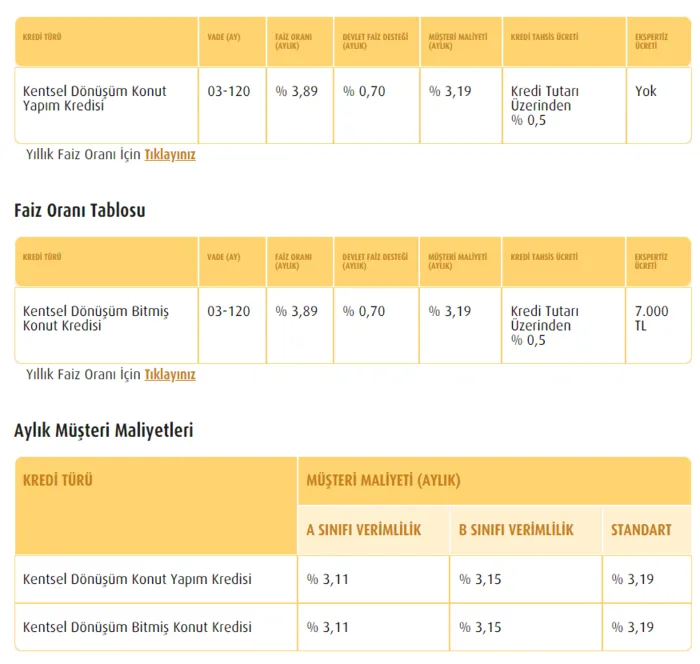Click the "Standart" column header
Viewport: 700px width, 664px height.
point(641,530)
